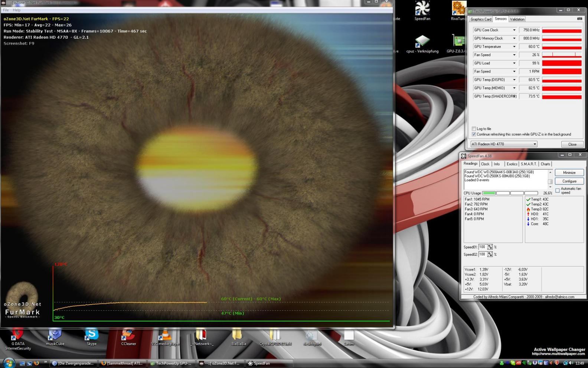Switch to GPU-Z Validation tab

[x=517, y=19]
